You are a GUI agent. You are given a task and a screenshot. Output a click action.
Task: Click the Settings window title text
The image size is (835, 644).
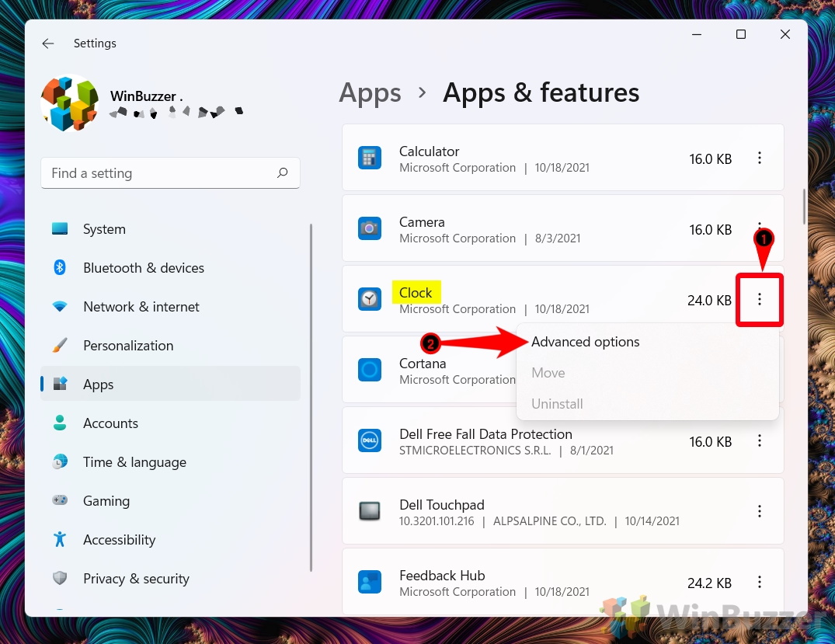(x=95, y=44)
